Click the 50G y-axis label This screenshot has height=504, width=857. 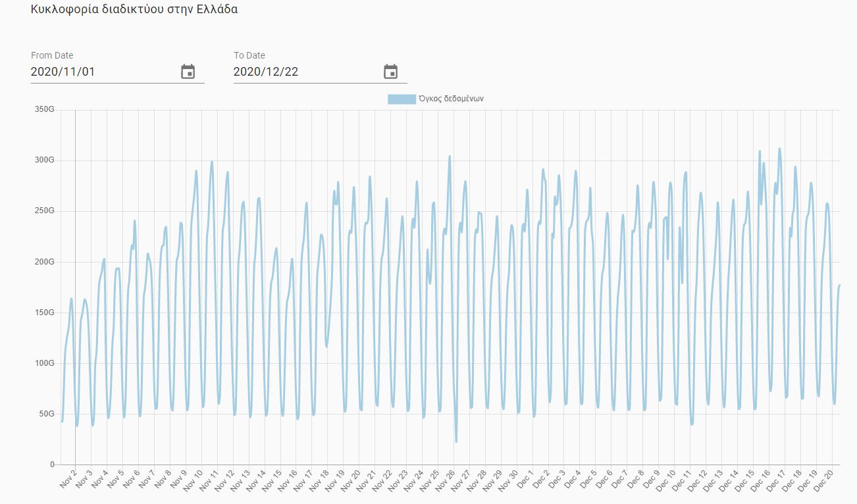(x=46, y=413)
